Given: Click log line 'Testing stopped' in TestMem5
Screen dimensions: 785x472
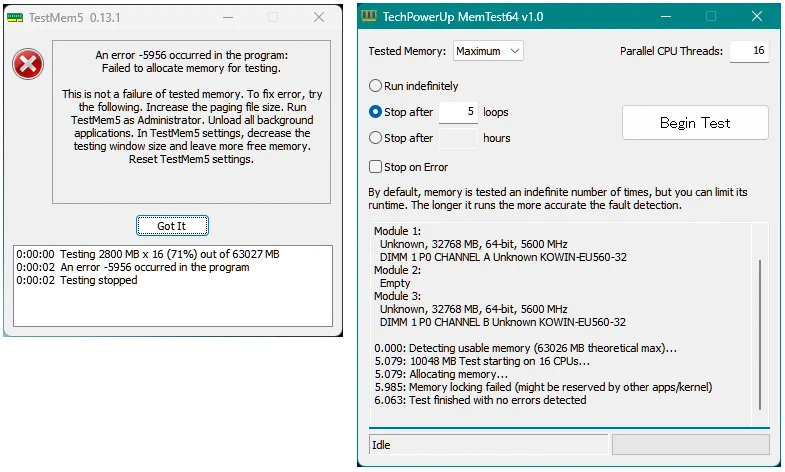Looking at the screenshot, I should click(x=77, y=280).
